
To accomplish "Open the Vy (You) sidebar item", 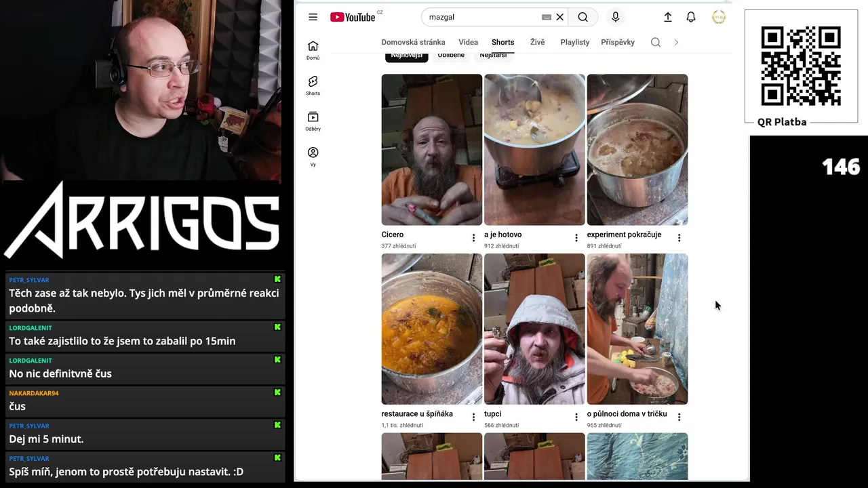I will [313, 157].
